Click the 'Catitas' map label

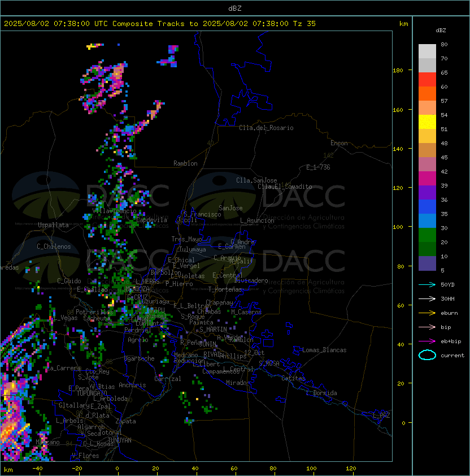coord(293,378)
